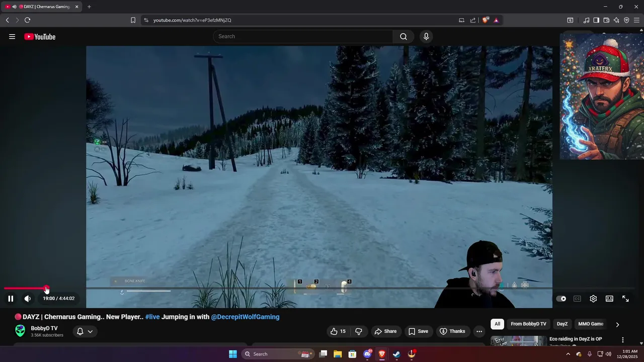Open a new browser tab

[89, 7]
